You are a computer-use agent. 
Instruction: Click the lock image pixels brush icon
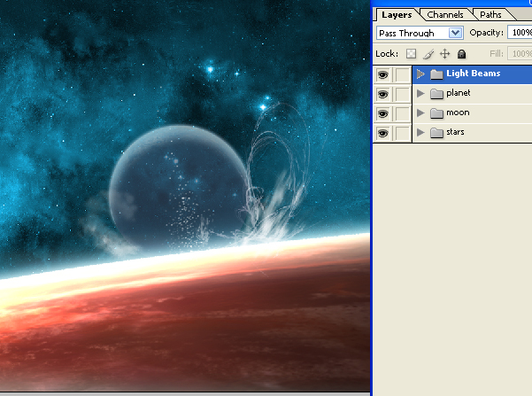point(428,54)
